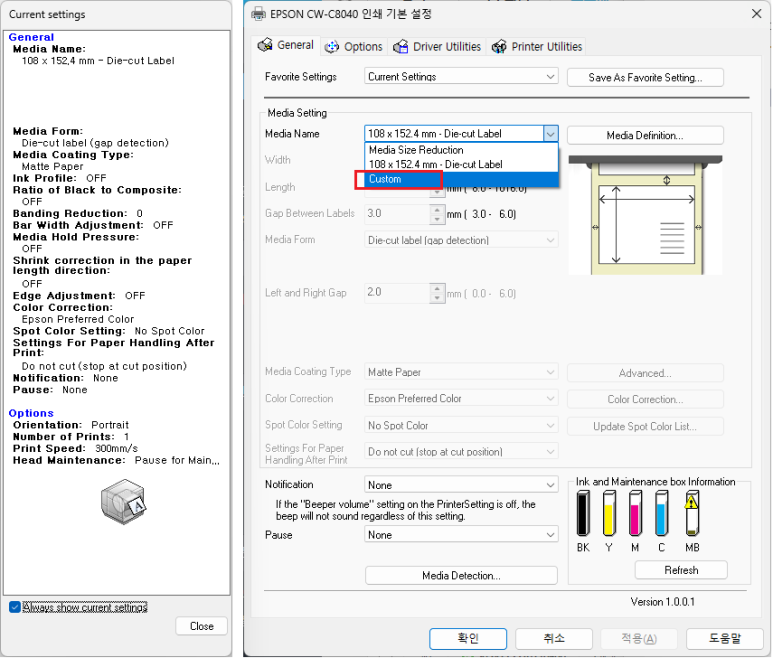The height and width of the screenshot is (658, 773).
Task: Click the label layout preview diagram
Action: point(645,215)
